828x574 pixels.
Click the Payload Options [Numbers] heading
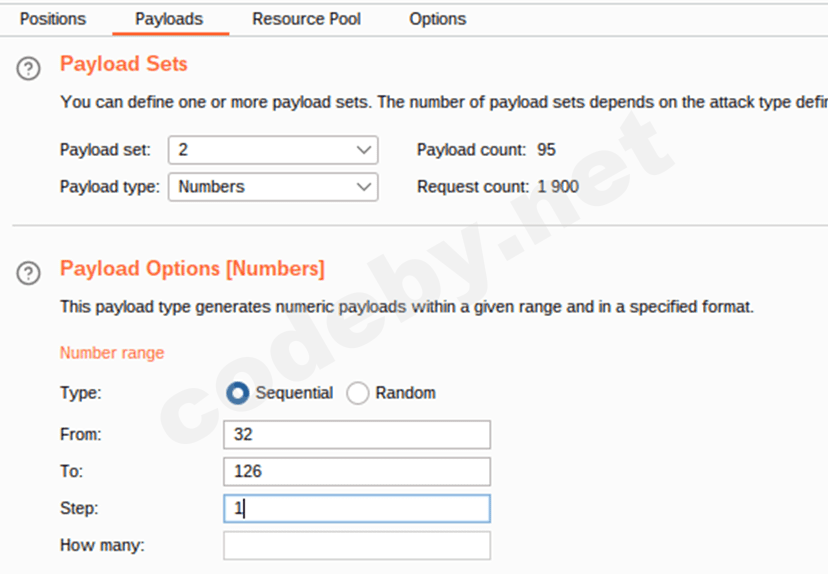tap(192, 269)
